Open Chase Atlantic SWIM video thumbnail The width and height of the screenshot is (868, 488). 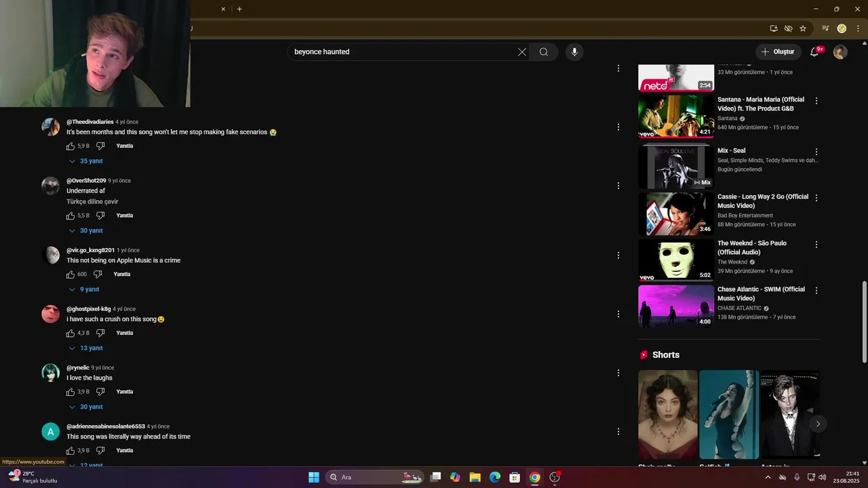tap(676, 306)
